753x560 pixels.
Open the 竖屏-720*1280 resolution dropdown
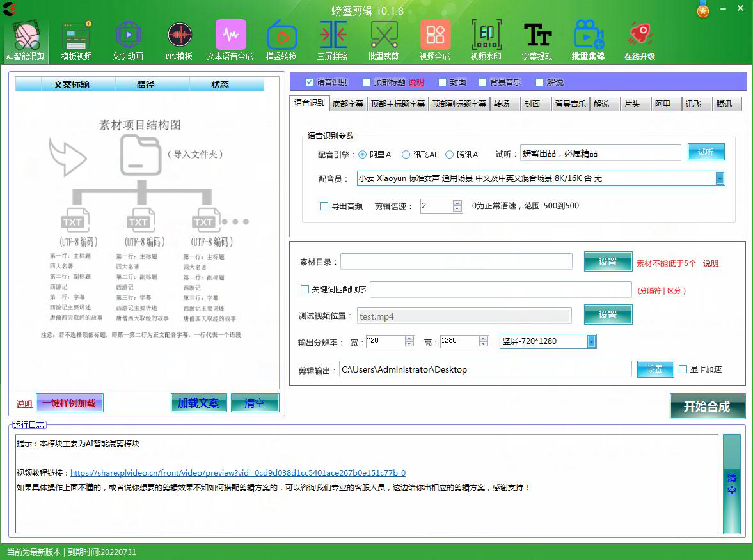tap(591, 341)
